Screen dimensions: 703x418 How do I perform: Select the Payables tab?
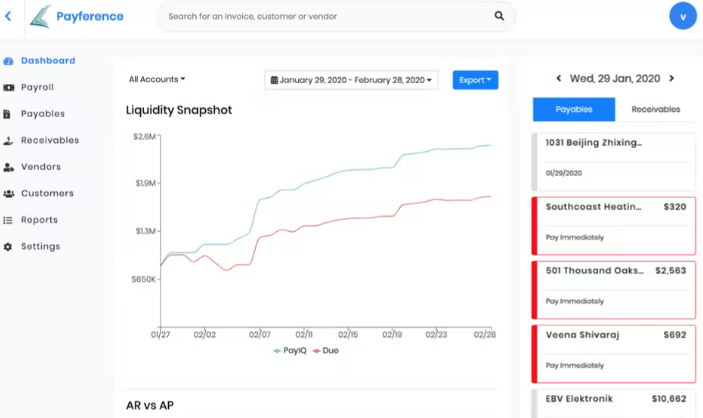pyautogui.click(x=573, y=110)
